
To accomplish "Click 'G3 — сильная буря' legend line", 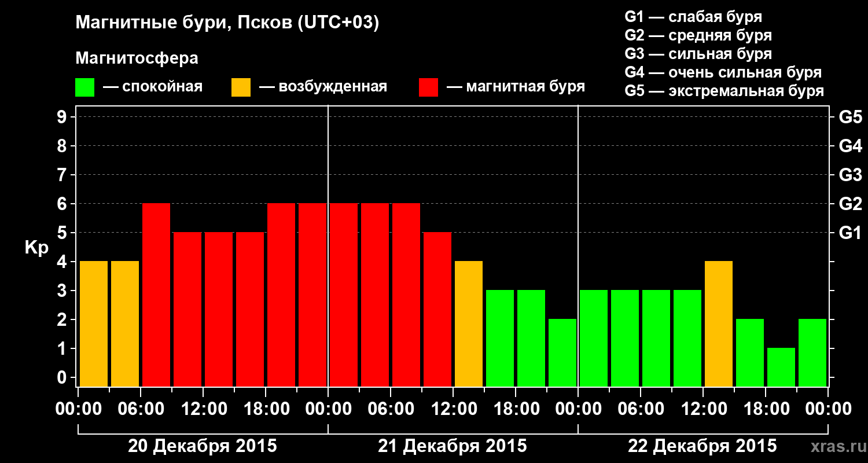I will click(x=698, y=54).
